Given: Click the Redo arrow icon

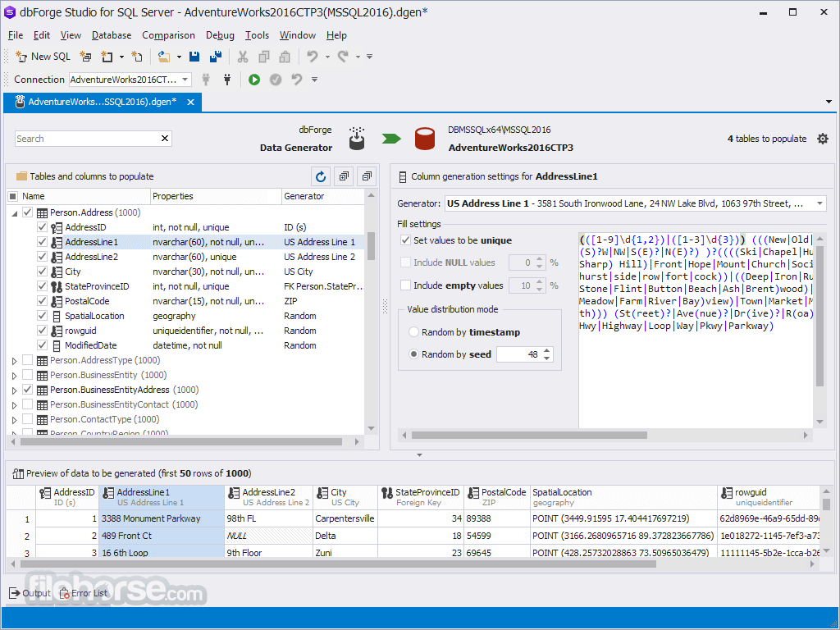Looking at the screenshot, I should coord(343,57).
